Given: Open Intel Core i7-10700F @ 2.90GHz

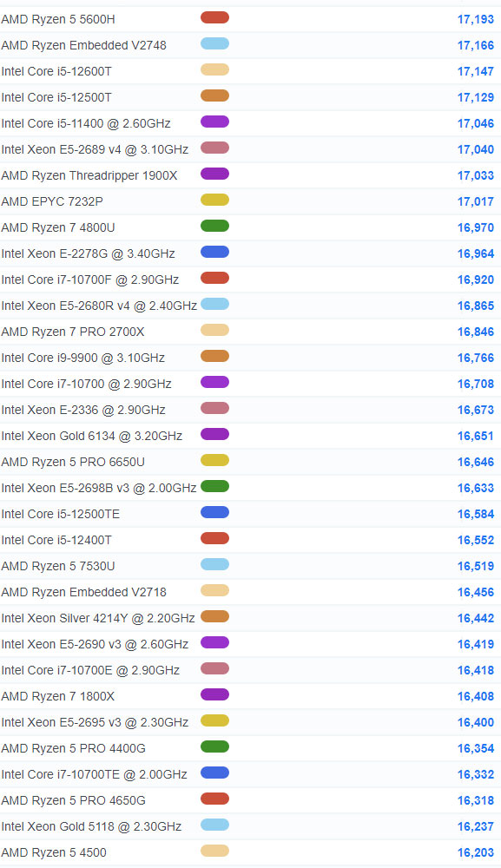Looking at the screenshot, I should (x=90, y=279).
